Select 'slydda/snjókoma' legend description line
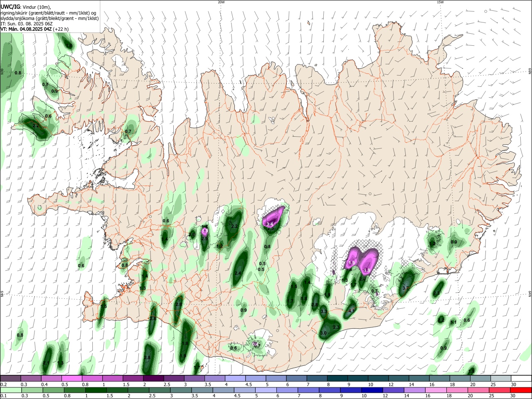This screenshot has height=399, width=532. pos(49,18)
